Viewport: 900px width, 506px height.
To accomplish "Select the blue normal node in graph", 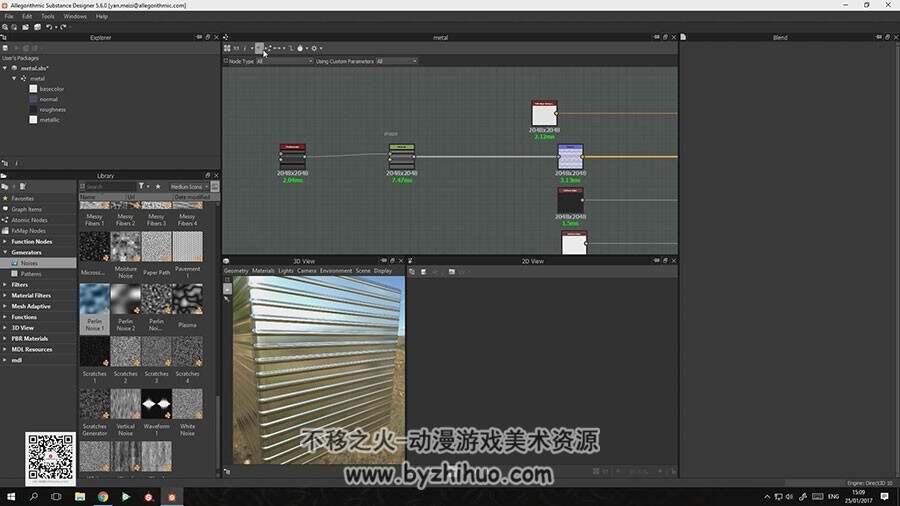I will pyautogui.click(x=571, y=157).
